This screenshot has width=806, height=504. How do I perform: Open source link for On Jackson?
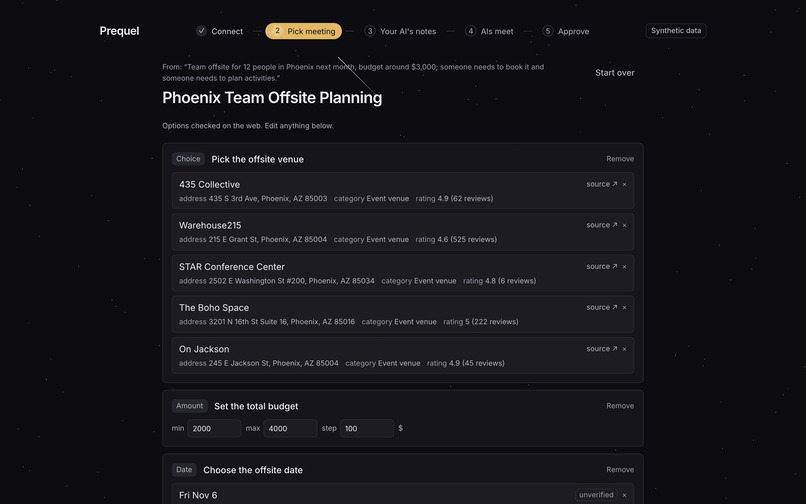click(x=601, y=349)
